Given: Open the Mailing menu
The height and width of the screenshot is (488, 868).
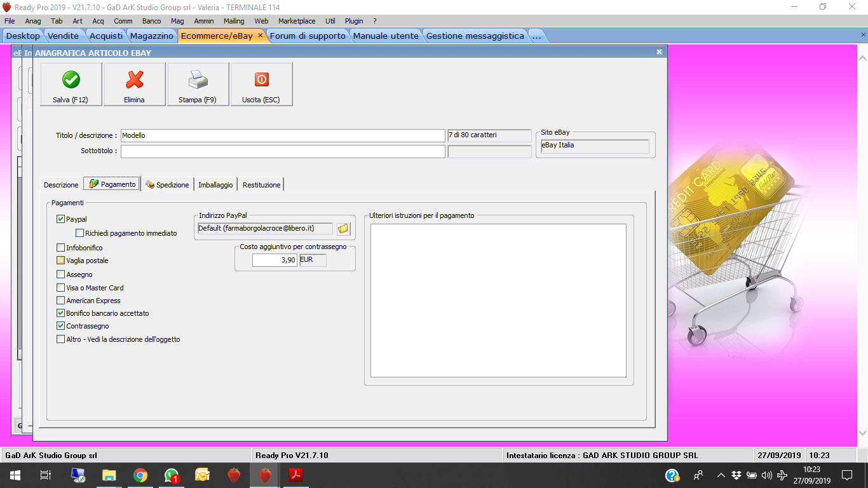Looking at the screenshot, I should (x=234, y=21).
